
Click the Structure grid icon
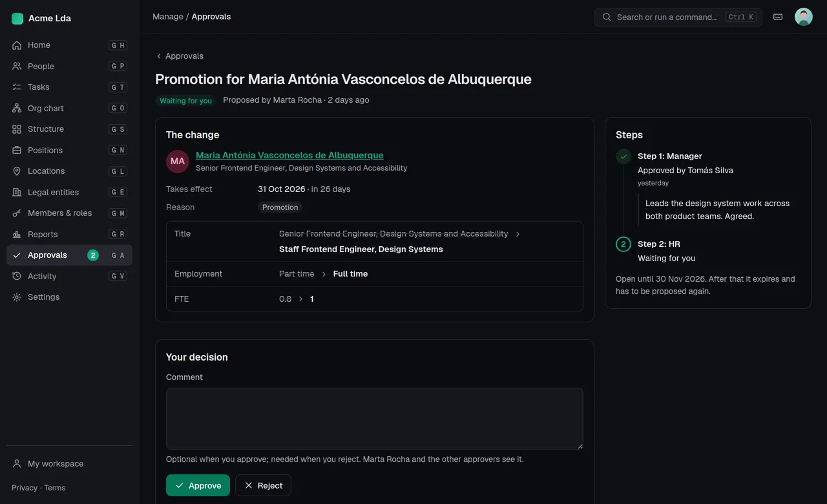point(17,129)
